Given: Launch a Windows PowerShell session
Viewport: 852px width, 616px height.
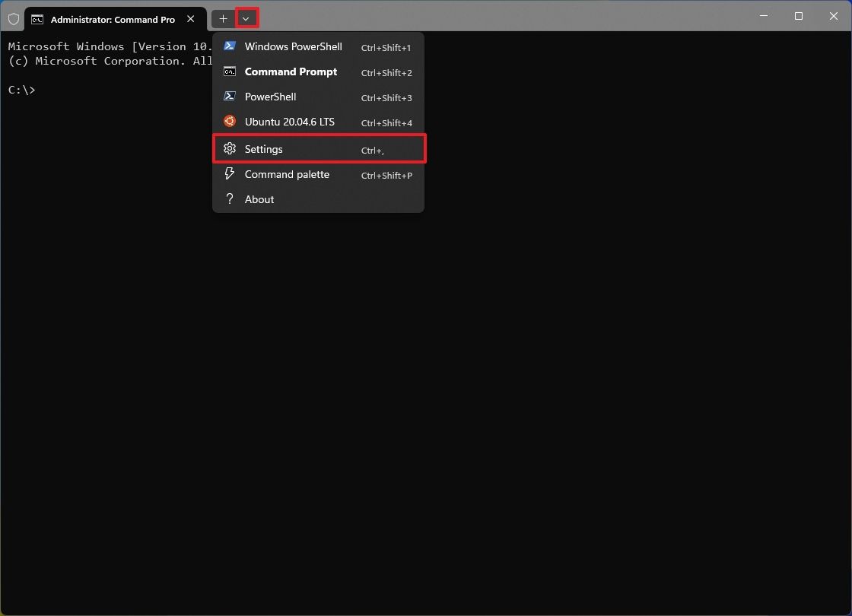Looking at the screenshot, I should (294, 46).
